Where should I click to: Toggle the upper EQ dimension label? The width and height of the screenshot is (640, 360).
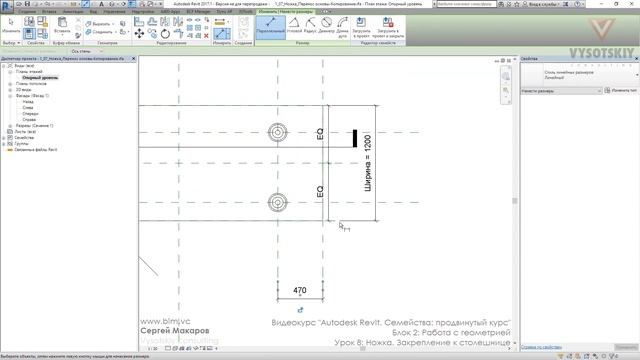click(x=320, y=134)
